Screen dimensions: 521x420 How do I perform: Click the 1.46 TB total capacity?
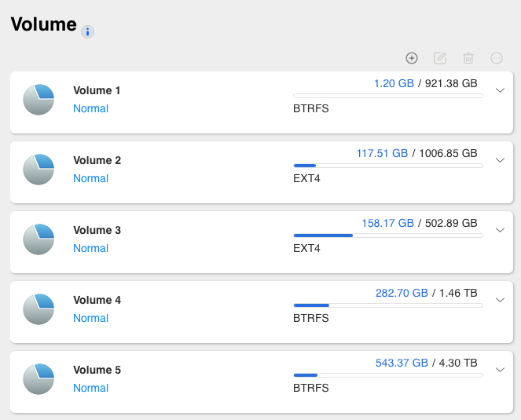pos(458,293)
